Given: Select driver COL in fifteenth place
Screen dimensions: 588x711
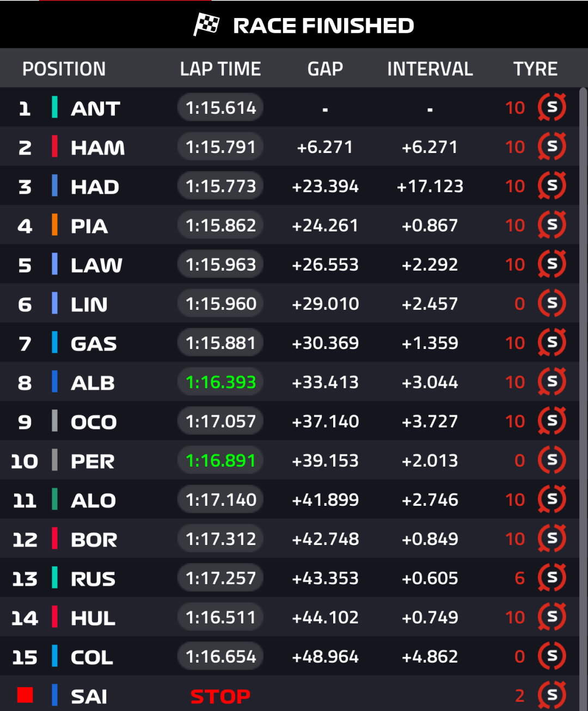Looking at the screenshot, I should [x=92, y=657].
